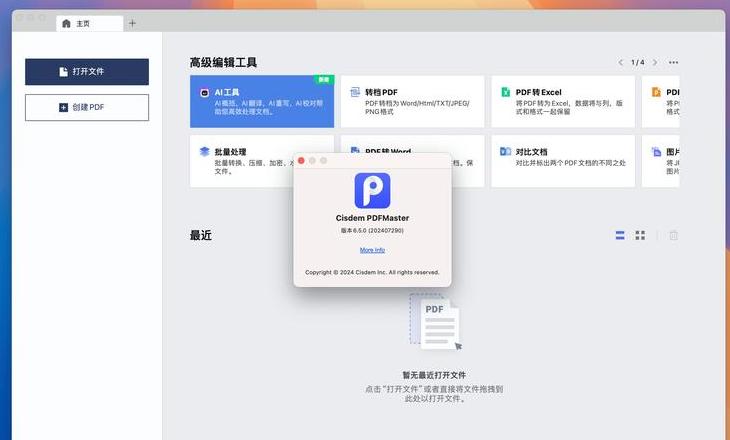Switch recent files to list view

tap(620, 236)
